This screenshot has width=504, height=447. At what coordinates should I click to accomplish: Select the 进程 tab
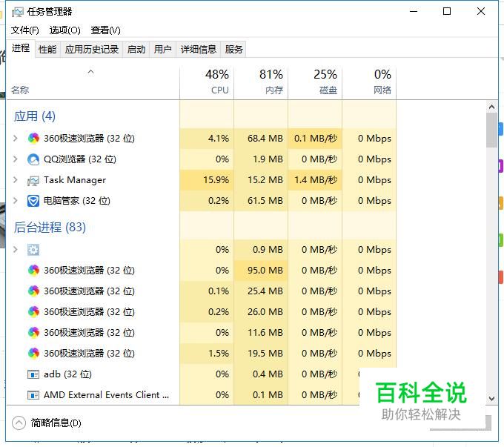(x=21, y=49)
